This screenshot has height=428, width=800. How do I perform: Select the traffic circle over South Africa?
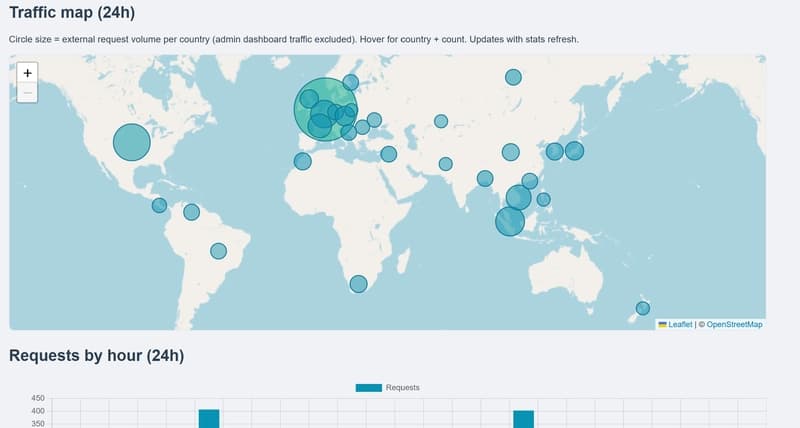coord(358,284)
